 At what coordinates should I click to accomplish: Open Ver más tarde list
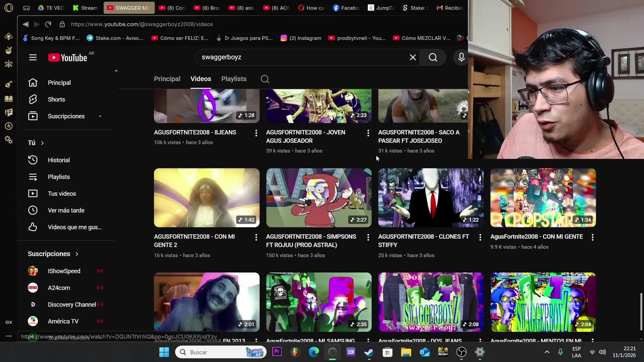[66, 210]
